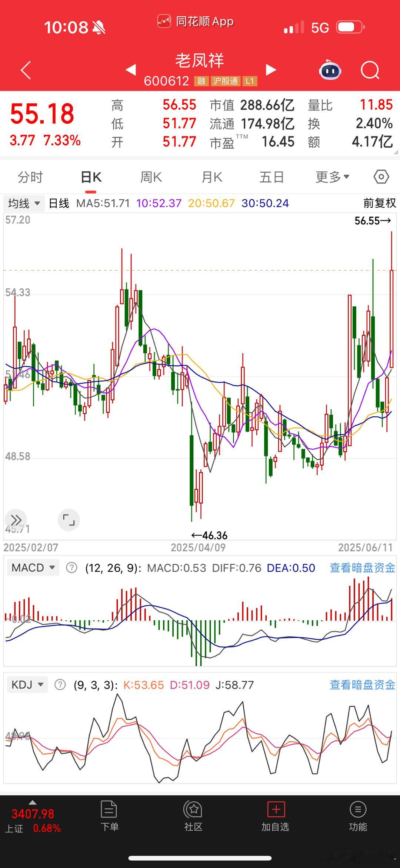Select the 周K tab
Viewport: 400px width, 868px height.
151,177
